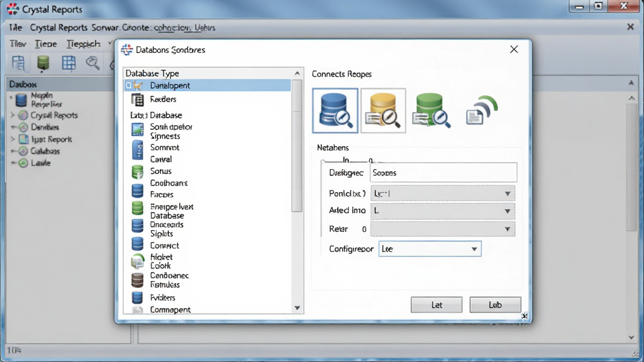Open the Configrepor combo box
644x362 pixels.
(x=430, y=249)
